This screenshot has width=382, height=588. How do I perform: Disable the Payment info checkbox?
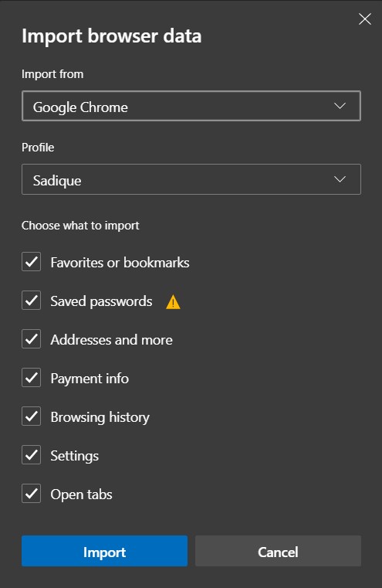pos(31,377)
